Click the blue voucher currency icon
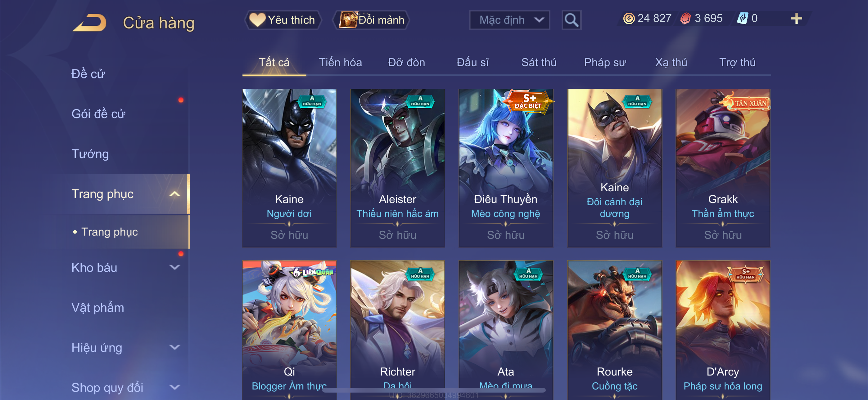868x400 pixels. pos(742,18)
